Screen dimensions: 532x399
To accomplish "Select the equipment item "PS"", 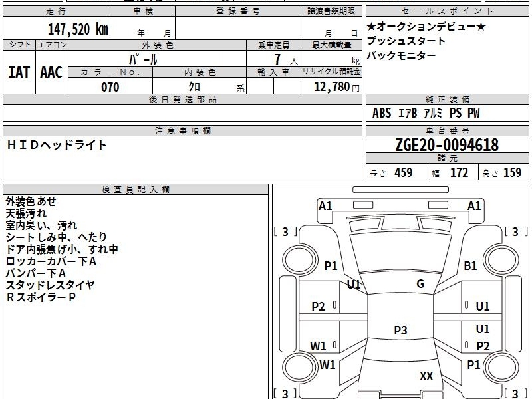I will point(456,113).
